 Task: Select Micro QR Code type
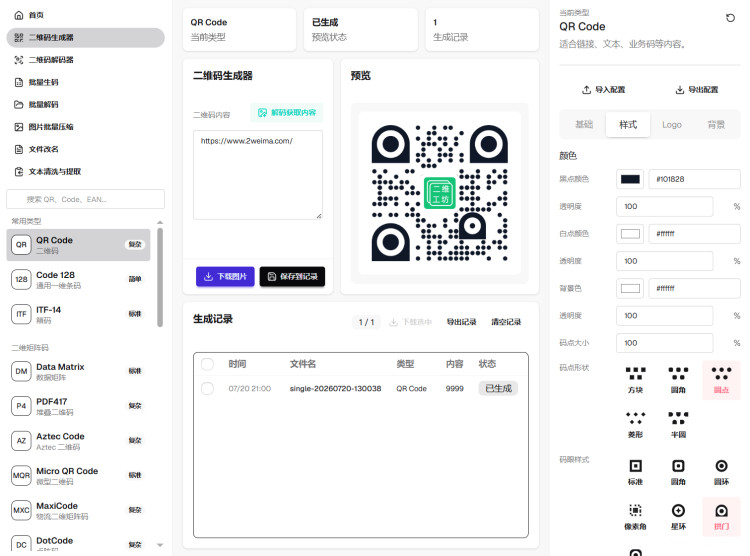(78, 476)
